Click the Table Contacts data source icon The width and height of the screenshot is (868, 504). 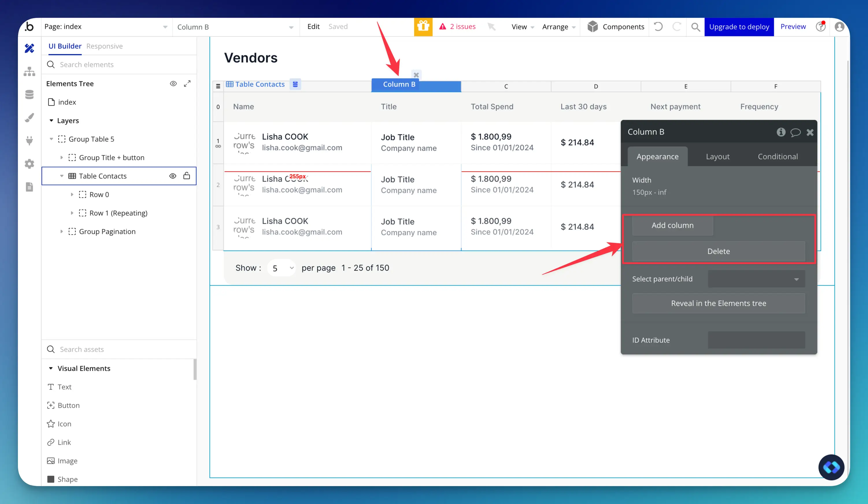(295, 84)
